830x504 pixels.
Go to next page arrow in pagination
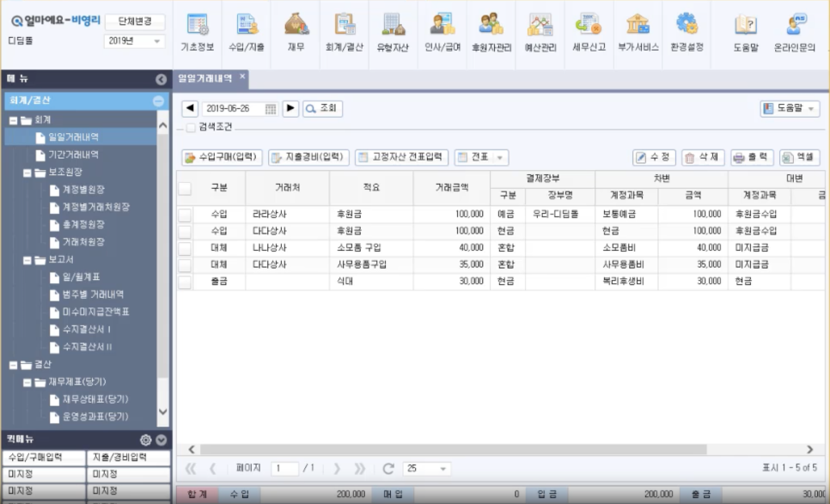337,469
